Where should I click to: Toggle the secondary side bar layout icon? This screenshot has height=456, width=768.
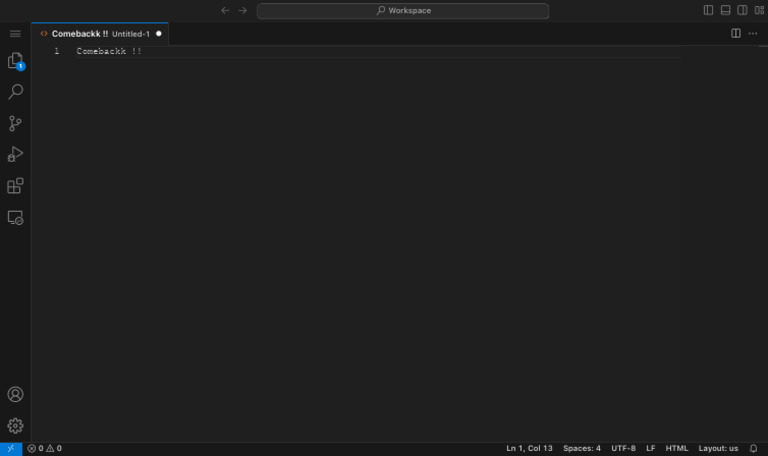pyautogui.click(x=743, y=10)
